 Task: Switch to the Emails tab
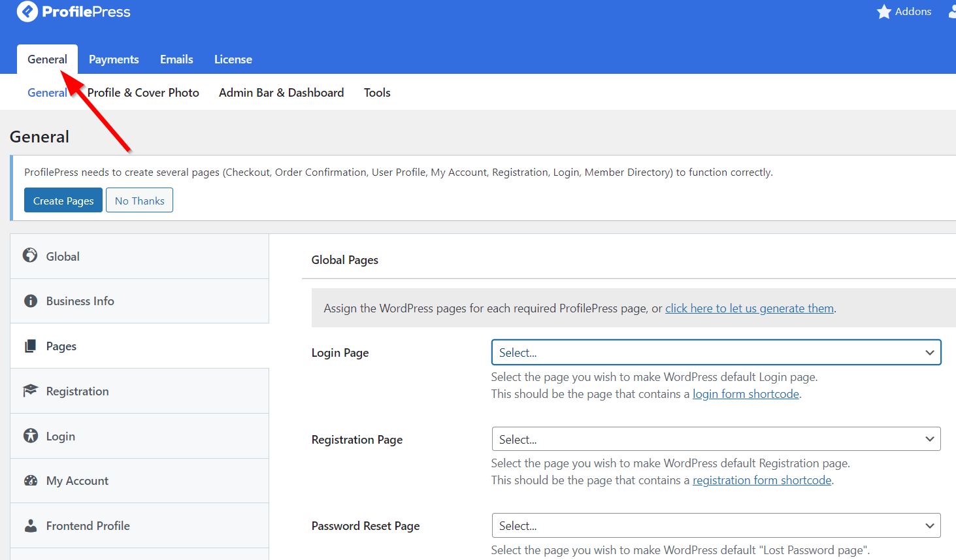(176, 59)
